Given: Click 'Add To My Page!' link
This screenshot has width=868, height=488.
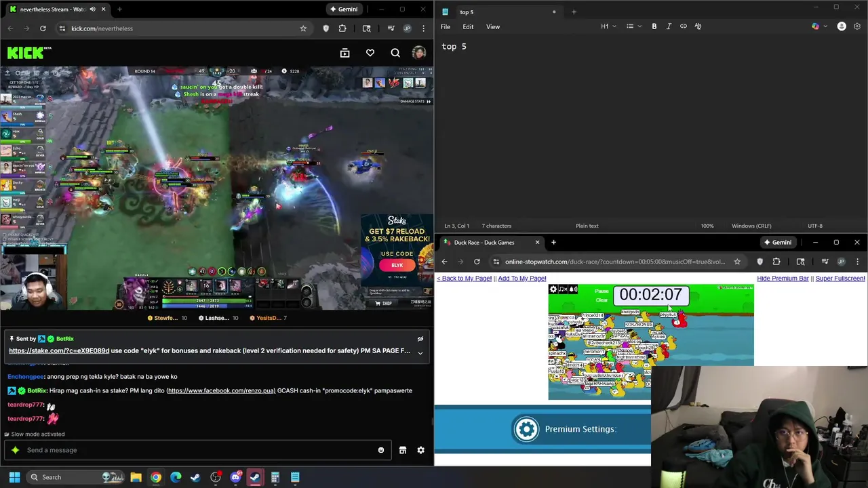Looking at the screenshot, I should 522,279.
